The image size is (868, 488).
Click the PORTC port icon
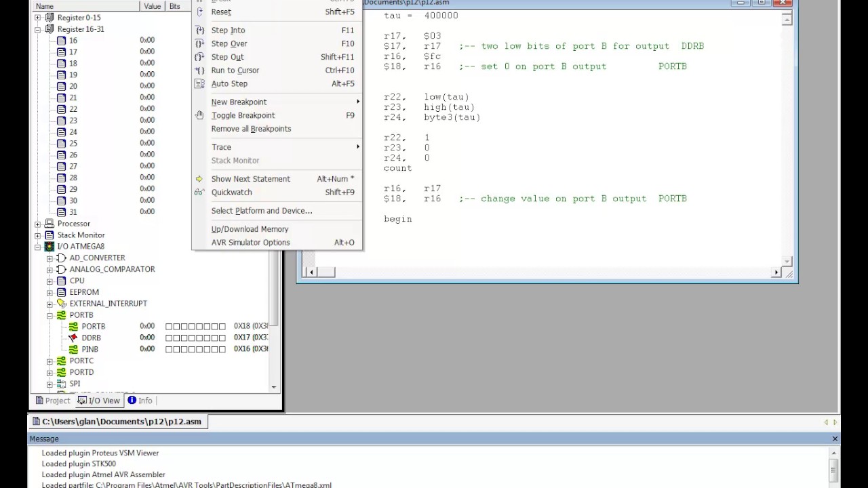tap(62, 361)
